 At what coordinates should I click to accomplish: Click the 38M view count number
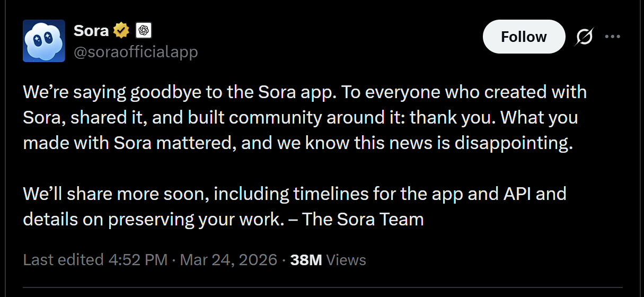click(x=306, y=260)
